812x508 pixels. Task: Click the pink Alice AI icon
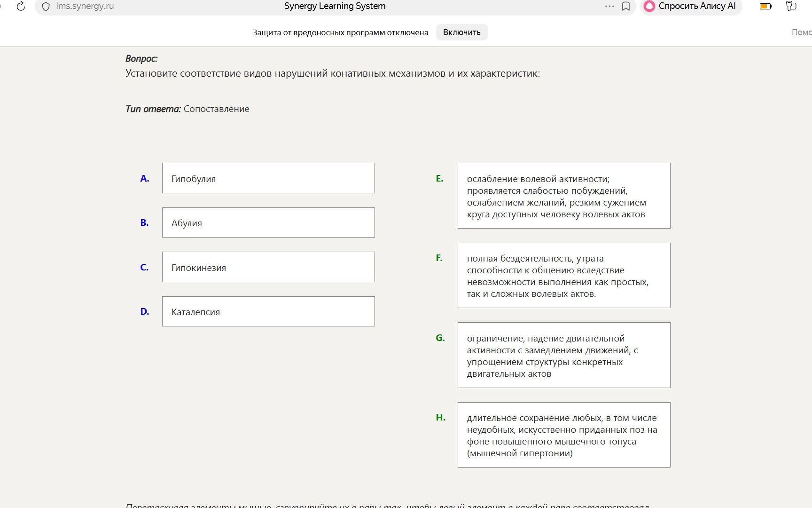point(649,6)
